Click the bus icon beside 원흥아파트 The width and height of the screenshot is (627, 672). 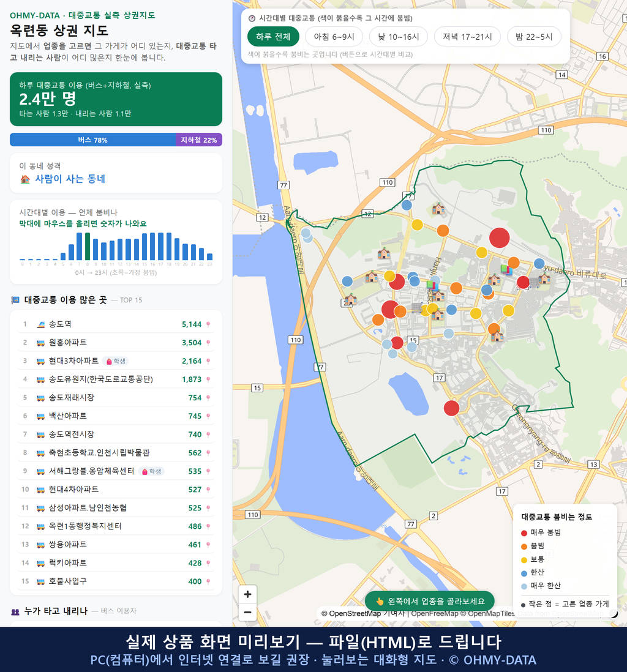point(41,343)
